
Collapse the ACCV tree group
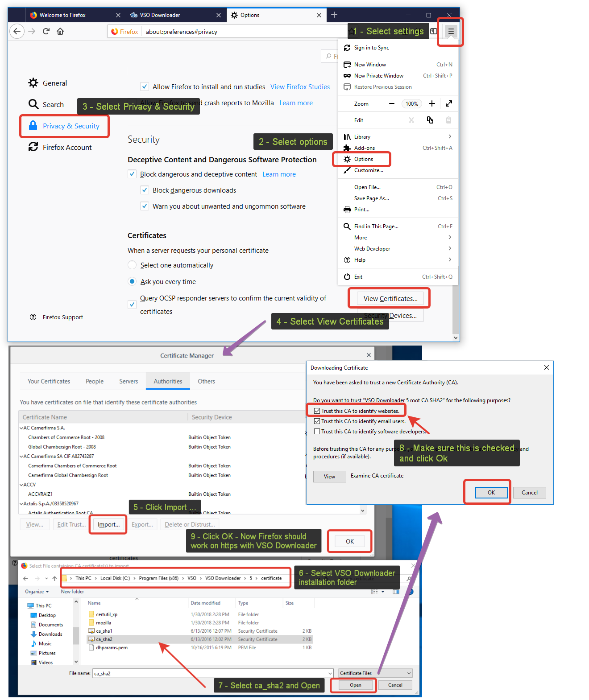pyautogui.click(x=21, y=485)
